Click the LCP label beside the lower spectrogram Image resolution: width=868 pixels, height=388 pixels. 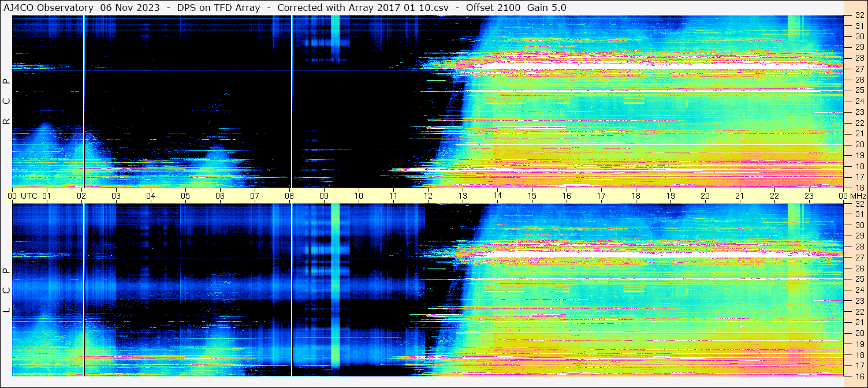6,290
